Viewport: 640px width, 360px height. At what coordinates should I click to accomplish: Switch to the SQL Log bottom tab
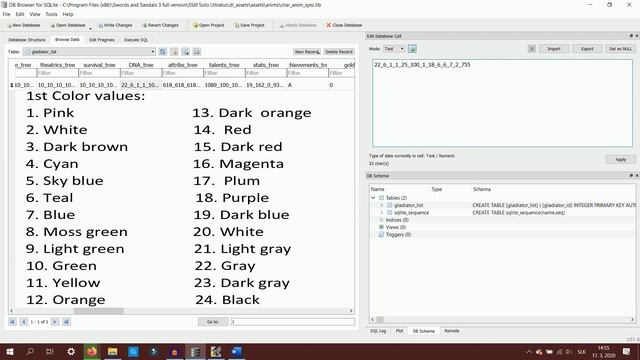[378, 331]
